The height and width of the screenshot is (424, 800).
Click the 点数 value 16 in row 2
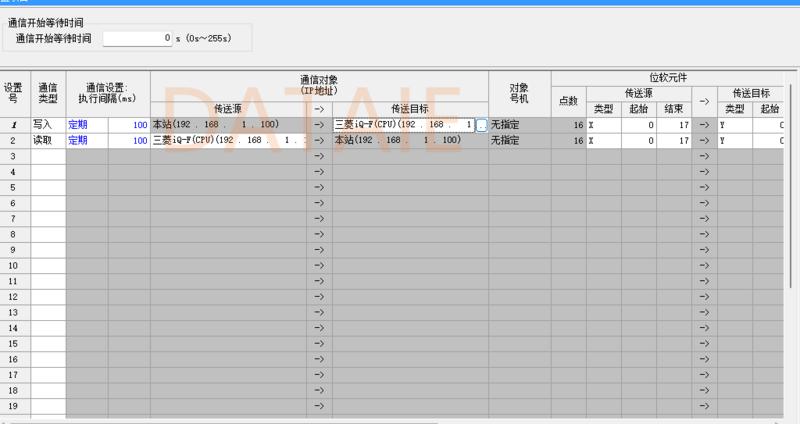[569, 140]
